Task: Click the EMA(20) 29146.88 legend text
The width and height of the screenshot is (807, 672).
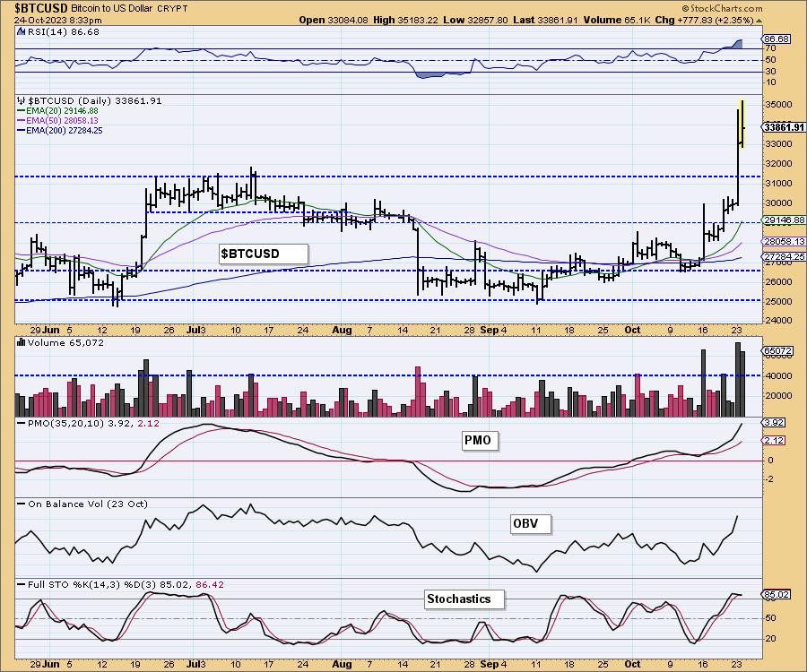Action: click(62, 110)
